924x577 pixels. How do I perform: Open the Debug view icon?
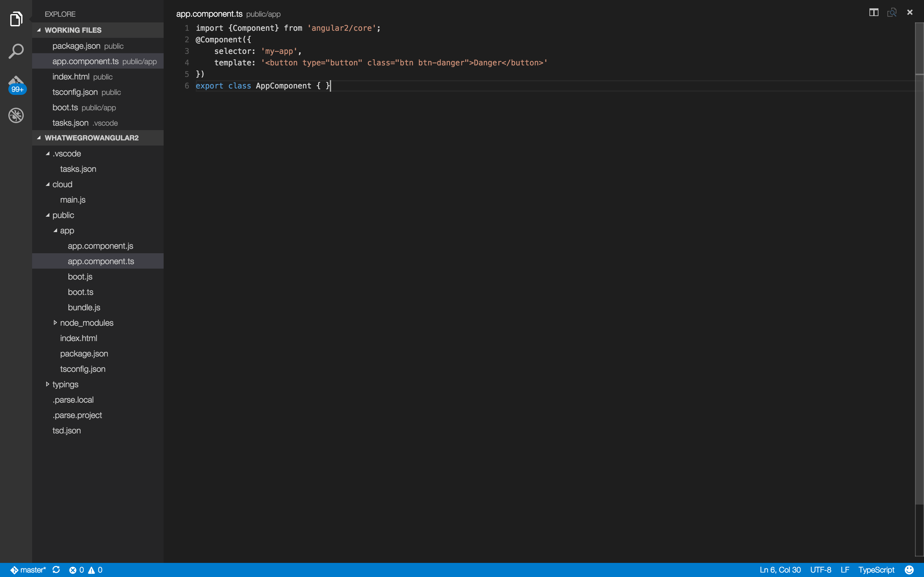click(x=16, y=115)
